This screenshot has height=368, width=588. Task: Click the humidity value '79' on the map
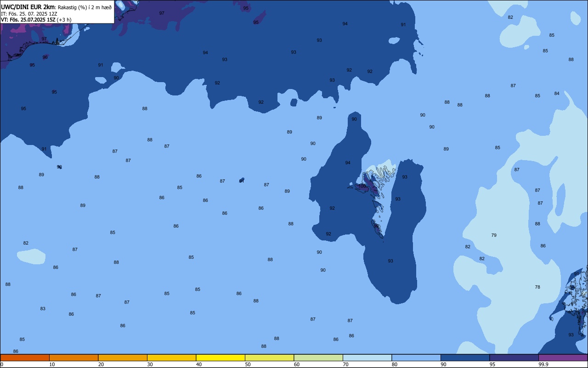494,235
